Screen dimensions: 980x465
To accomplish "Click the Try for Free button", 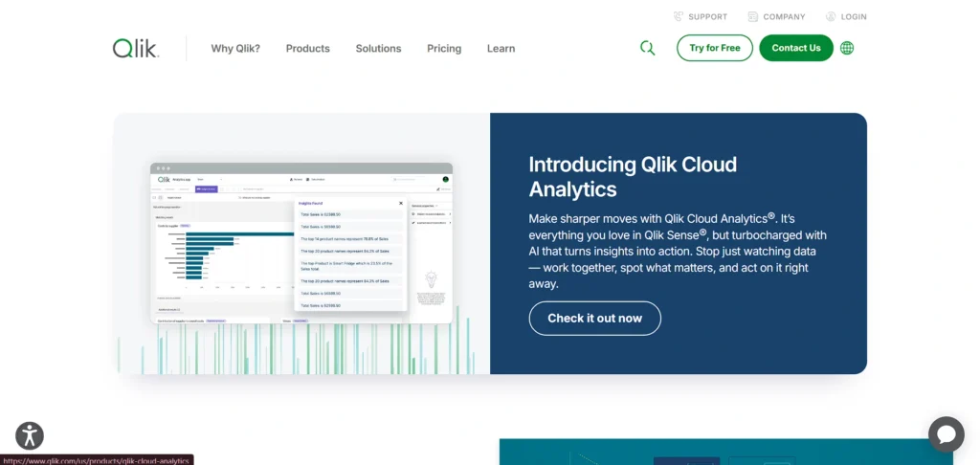I will (715, 48).
